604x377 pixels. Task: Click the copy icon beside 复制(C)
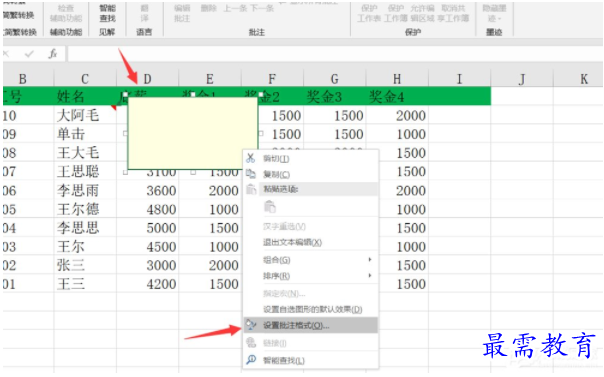(251, 174)
